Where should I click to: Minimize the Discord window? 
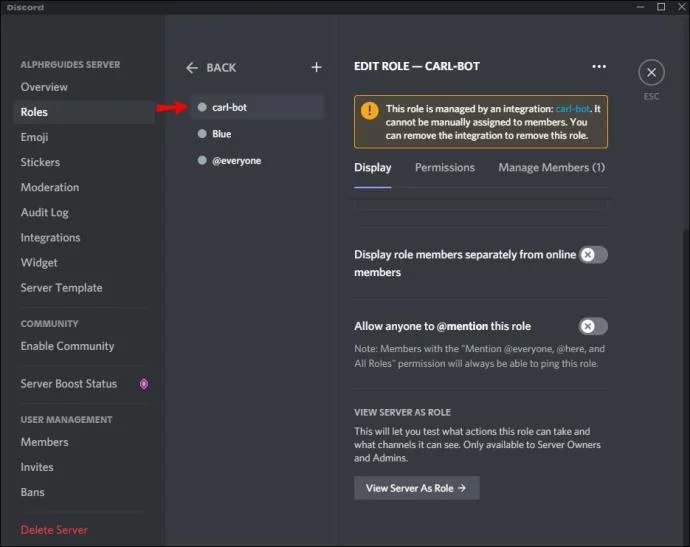(640, 7)
